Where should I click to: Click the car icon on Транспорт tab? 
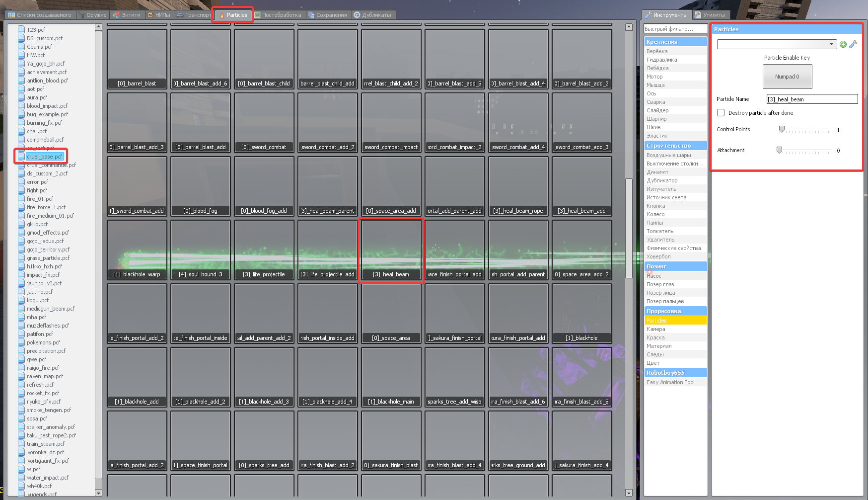click(x=180, y=15)
